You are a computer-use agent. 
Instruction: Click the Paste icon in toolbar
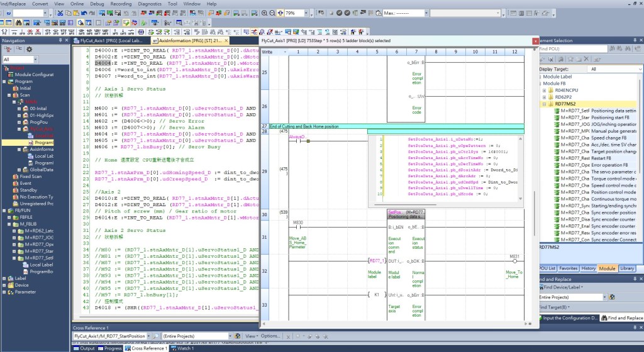(x=76, y=13)
